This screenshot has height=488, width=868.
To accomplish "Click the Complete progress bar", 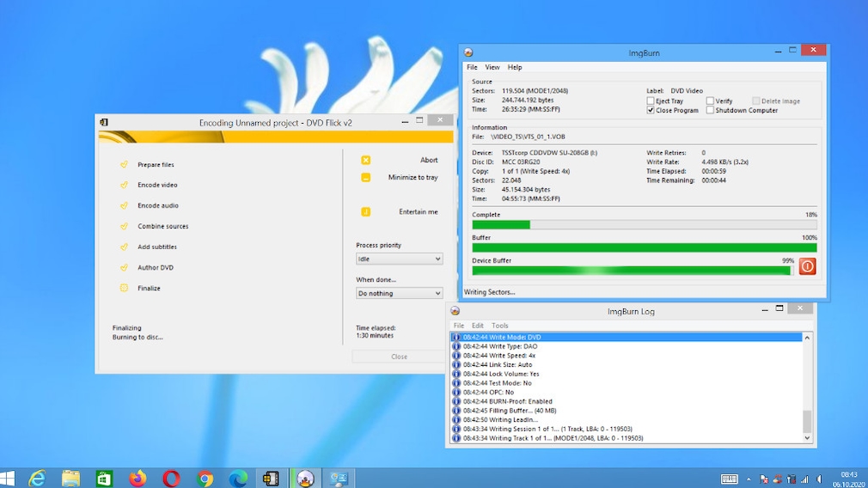I will click(645, 224).
